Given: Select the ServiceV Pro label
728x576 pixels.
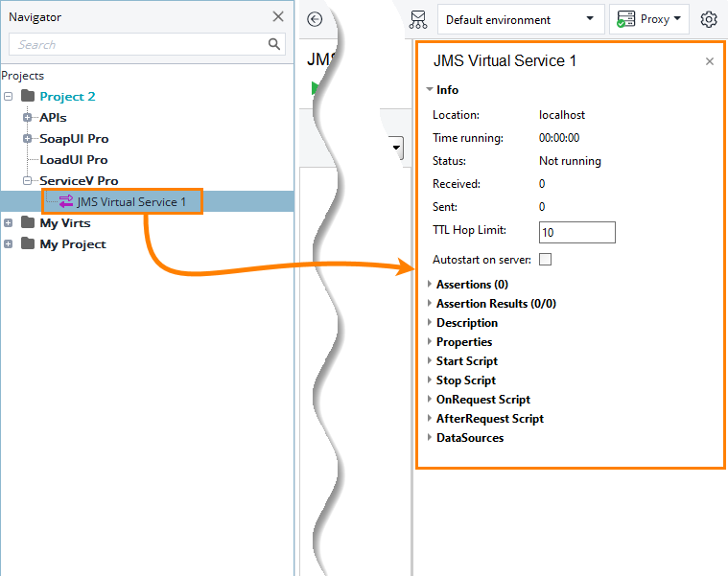Looking at the screenshot, I should click(x=79, y=180).
